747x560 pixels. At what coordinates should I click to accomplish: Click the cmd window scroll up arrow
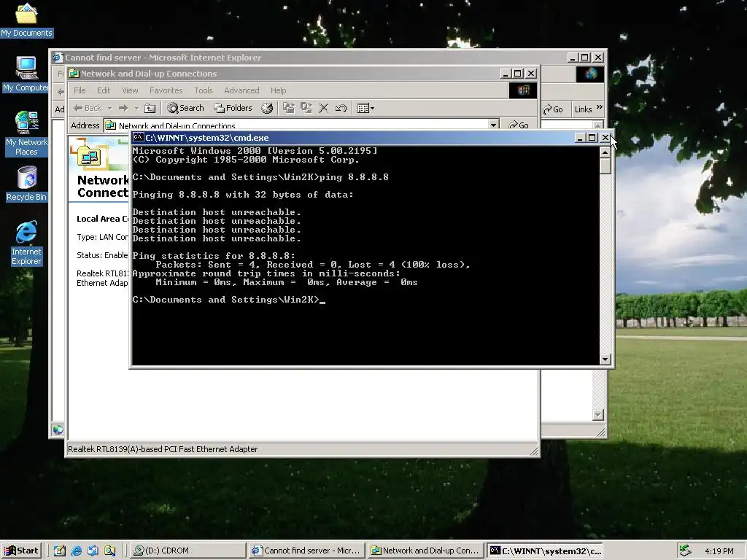point(605,152)
